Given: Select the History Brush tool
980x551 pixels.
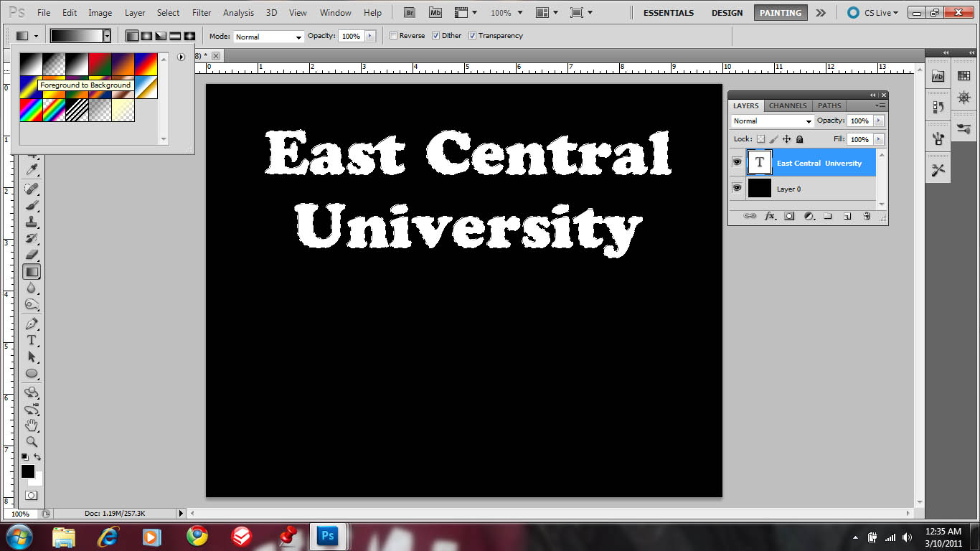Looking at the screenshot, I should pyautogui.click(x=32, y=238).
